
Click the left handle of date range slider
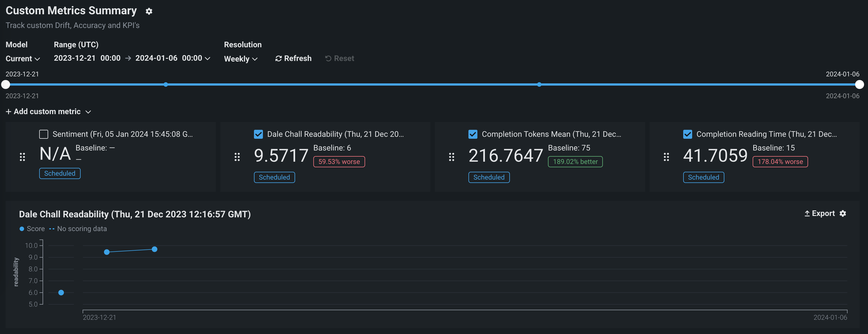pyautogui.click(x=6, y=84)
